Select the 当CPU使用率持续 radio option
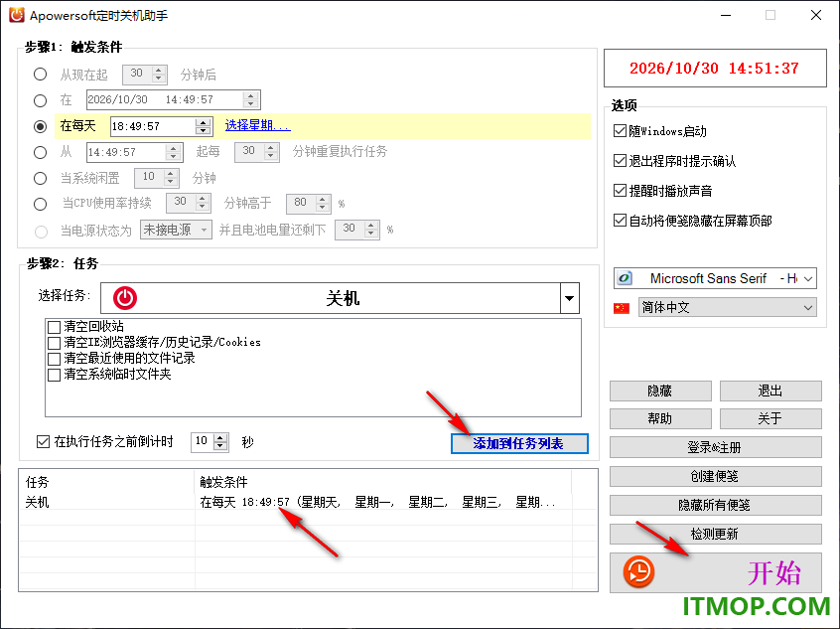Viewport: 840px width, 629px height. 40,204
